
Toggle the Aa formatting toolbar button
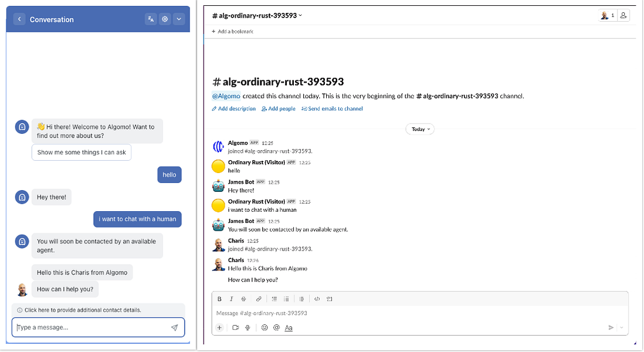point(289,328)
